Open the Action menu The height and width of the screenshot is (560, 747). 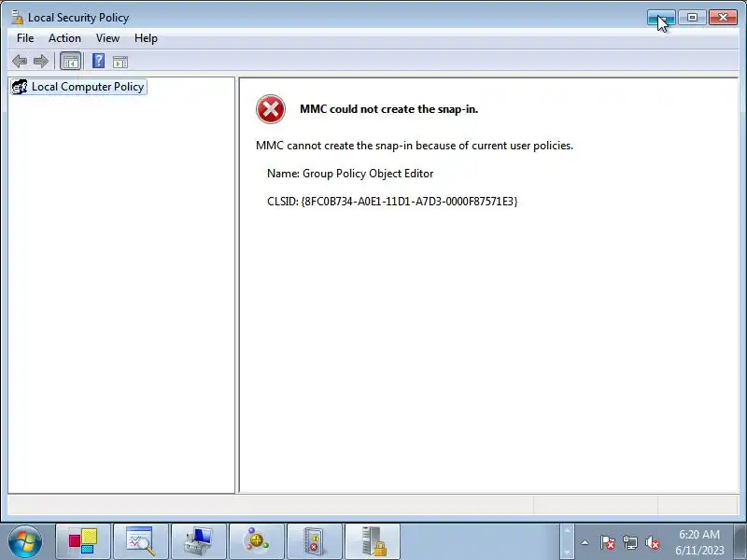coord(64,38)
